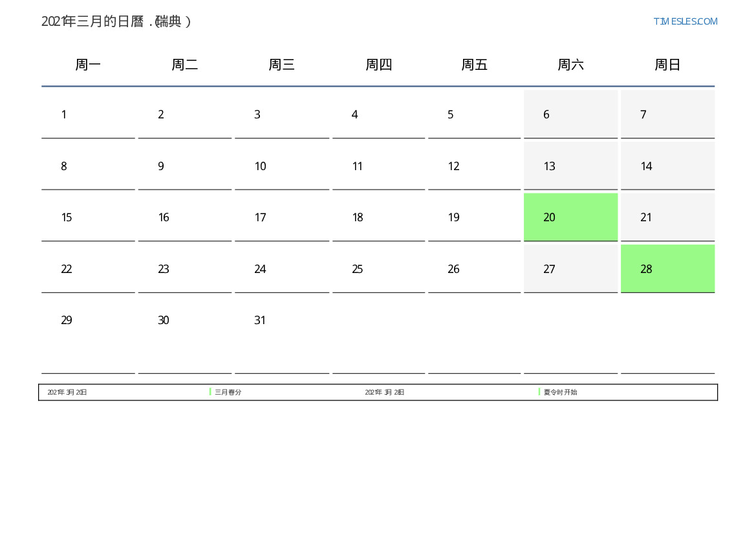Click the 周一 column header
Image resolution: width=756 pixels, height=535 pixels.
click(88, 65)
